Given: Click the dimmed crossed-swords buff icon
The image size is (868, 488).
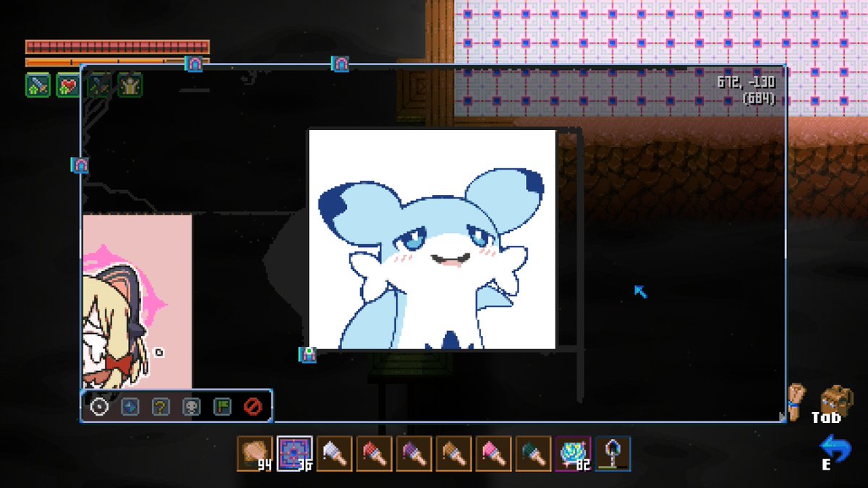Looking at the screenshot, I should pos(99,85).
